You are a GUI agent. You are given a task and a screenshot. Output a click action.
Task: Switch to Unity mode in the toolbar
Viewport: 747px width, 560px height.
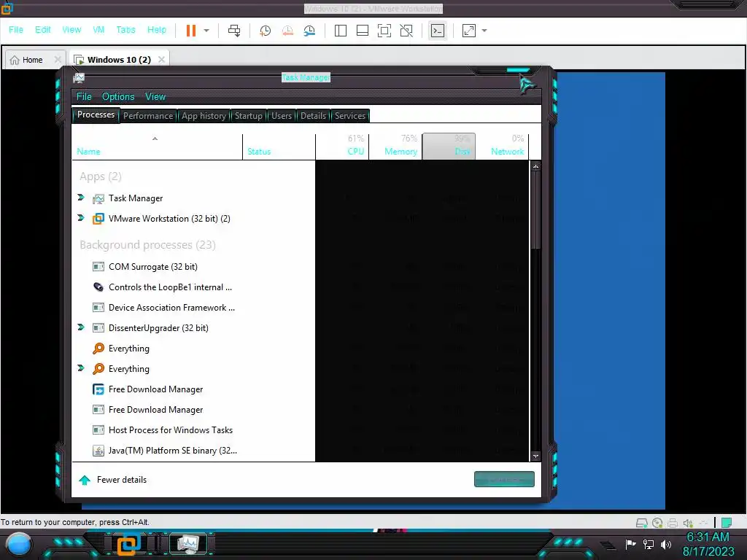pyautogui.click(x=406, y=31)
